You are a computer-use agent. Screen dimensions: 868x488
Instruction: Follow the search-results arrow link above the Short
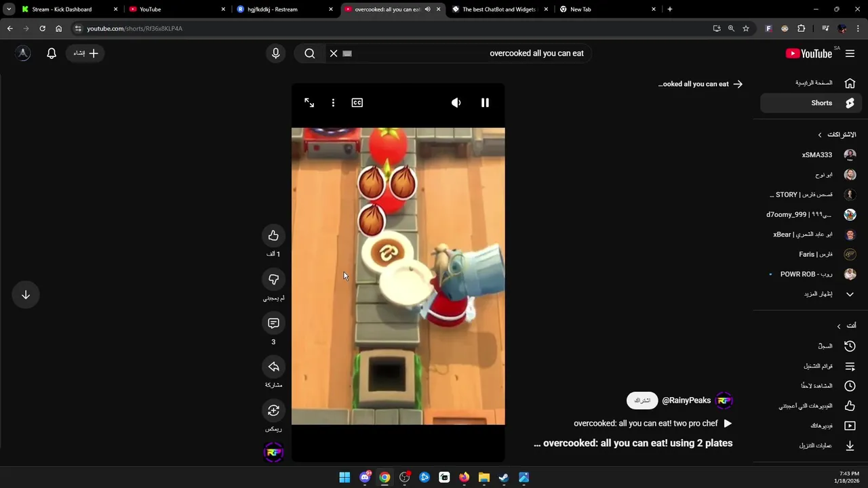(701, 84)
